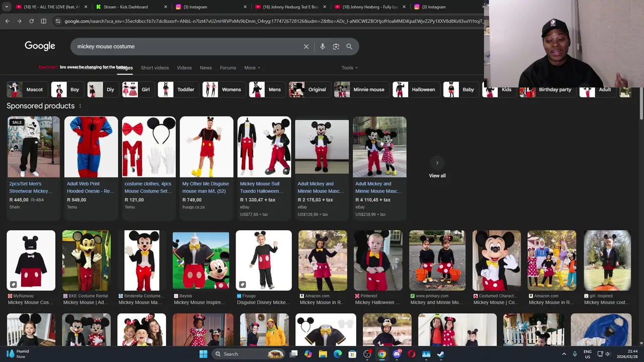Filter images by Birthday party chip

[x=547, y=89]
